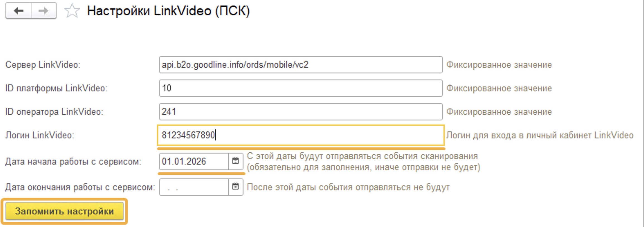Focus the empty end date field

click(x=194, y=187)
